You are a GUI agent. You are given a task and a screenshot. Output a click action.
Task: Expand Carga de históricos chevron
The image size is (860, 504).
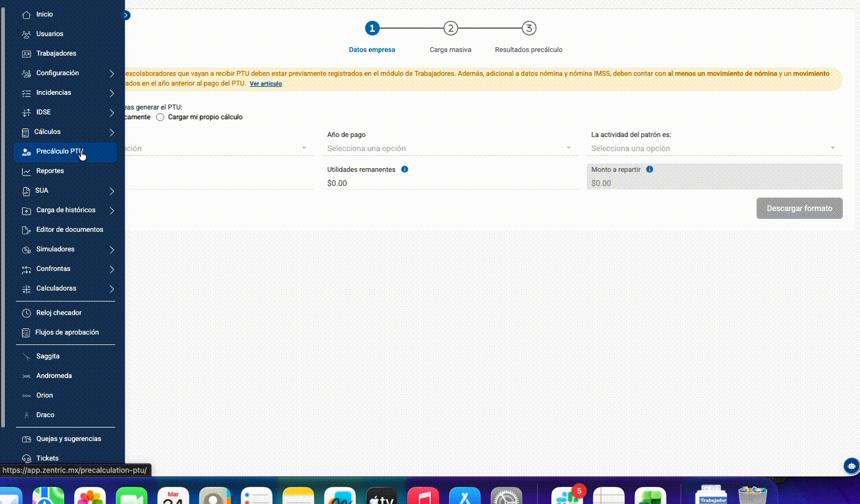coord(112,210)
